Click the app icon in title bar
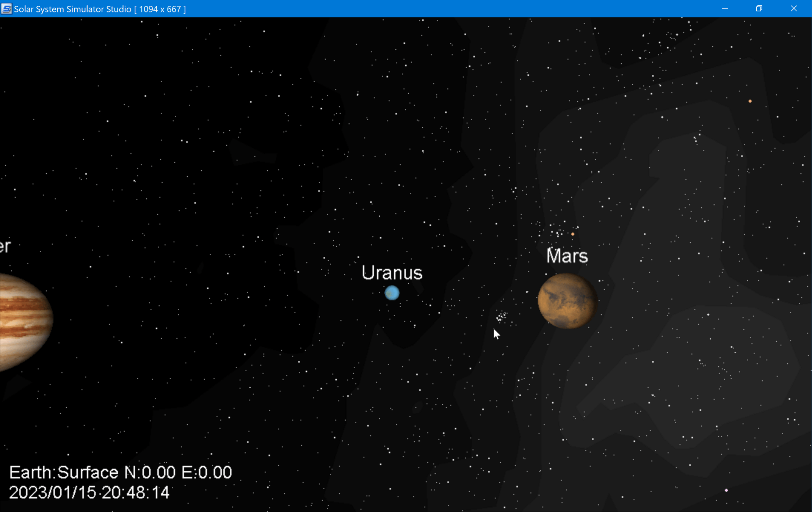The image size is (812, 512). 6,9
